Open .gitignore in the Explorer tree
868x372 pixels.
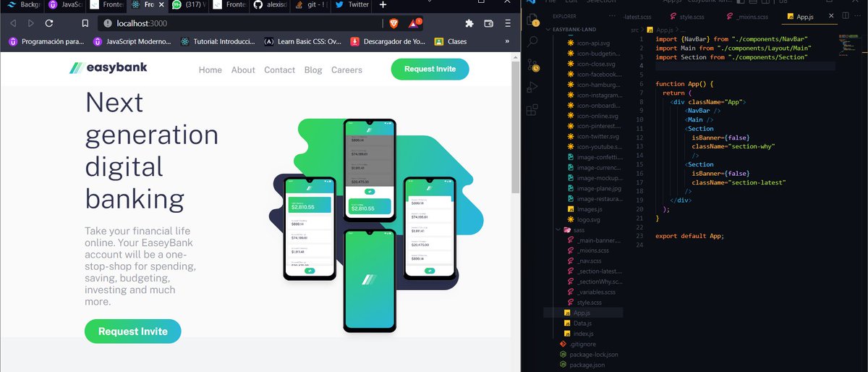(x=582, y=344)
